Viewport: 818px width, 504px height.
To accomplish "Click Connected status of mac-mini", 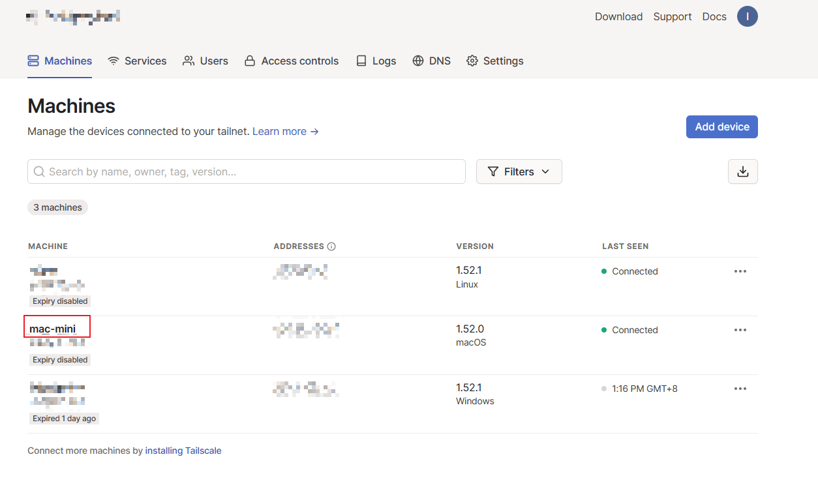I will [629, 330].
